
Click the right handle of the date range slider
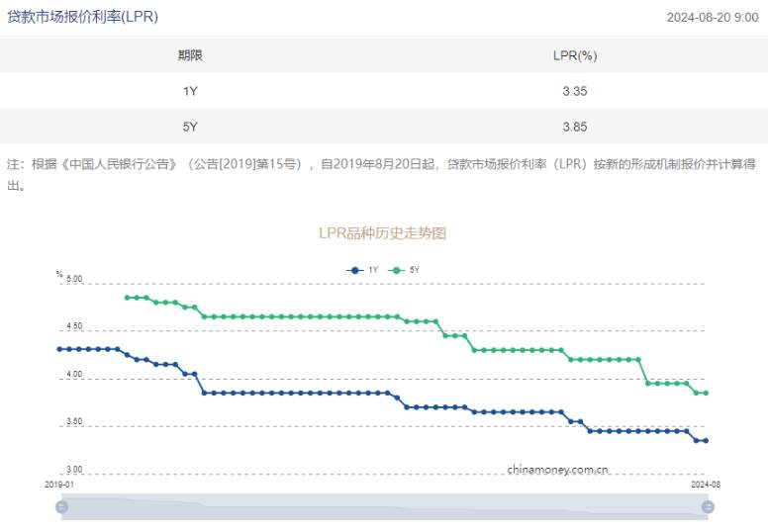[708, 506]
